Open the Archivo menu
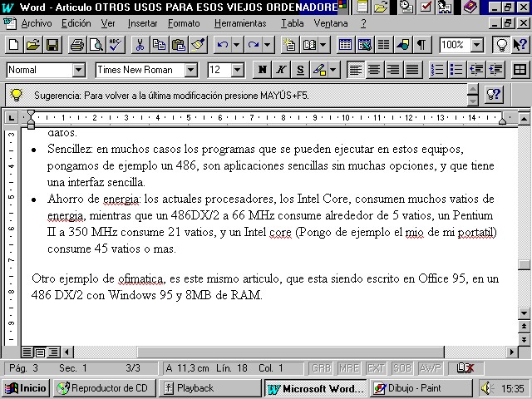 pyautogui.click(x=37, y=23)
